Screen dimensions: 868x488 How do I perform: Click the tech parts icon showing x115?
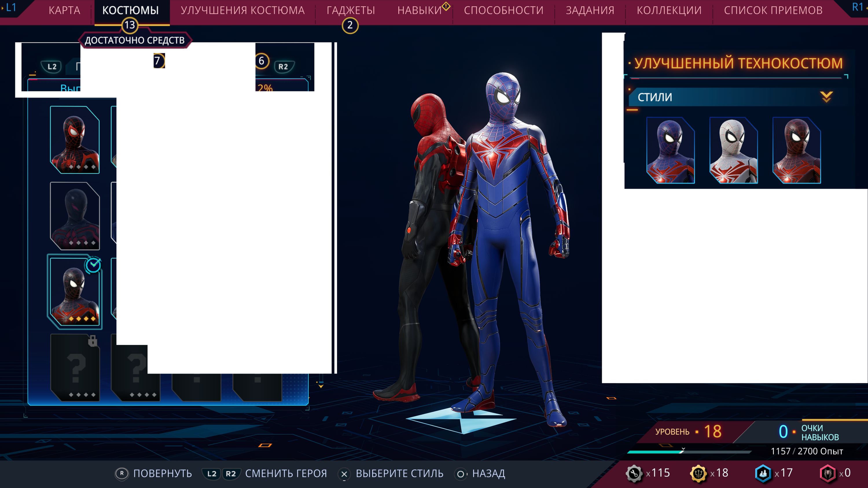coord(634,473)
